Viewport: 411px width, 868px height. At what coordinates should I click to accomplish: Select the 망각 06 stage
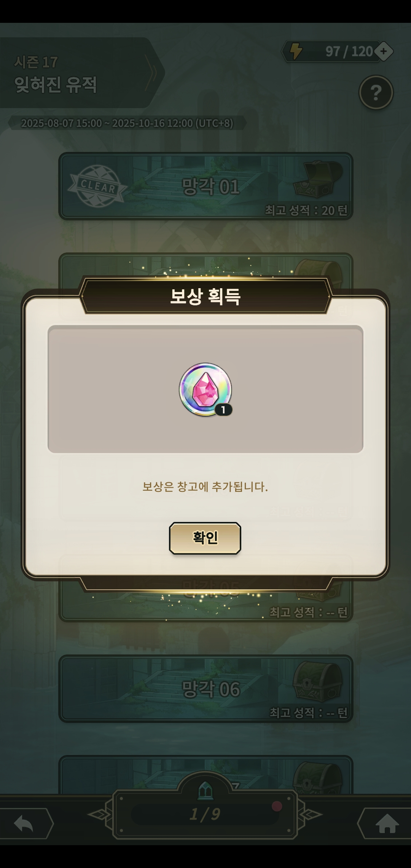click(206, 689)
